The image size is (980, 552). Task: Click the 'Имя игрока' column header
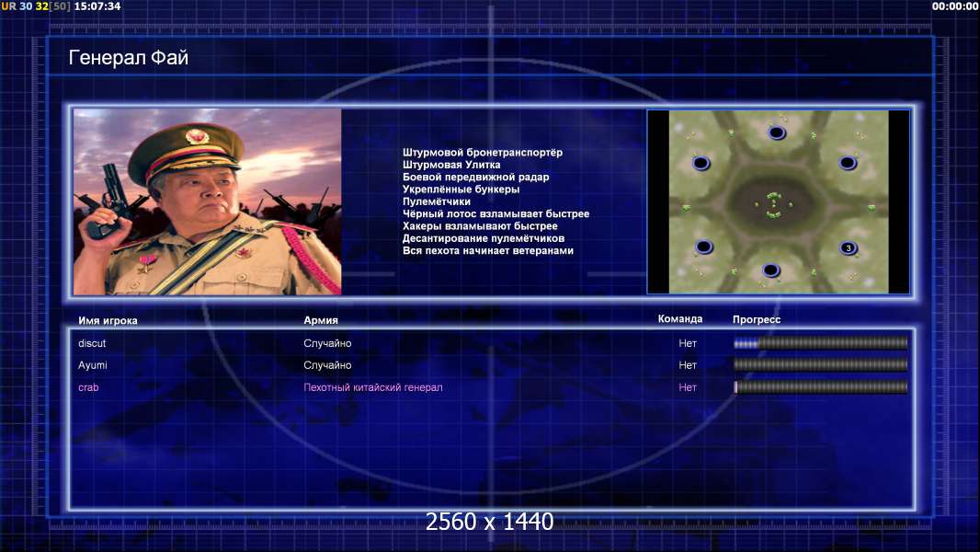click(108, 321)
